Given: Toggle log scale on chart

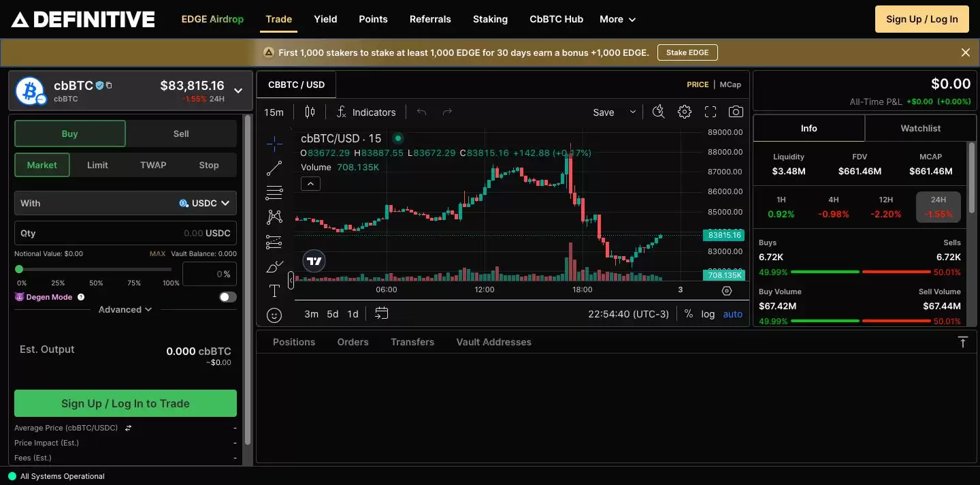Looking at the screenshot, I should (x=708, y=314).
